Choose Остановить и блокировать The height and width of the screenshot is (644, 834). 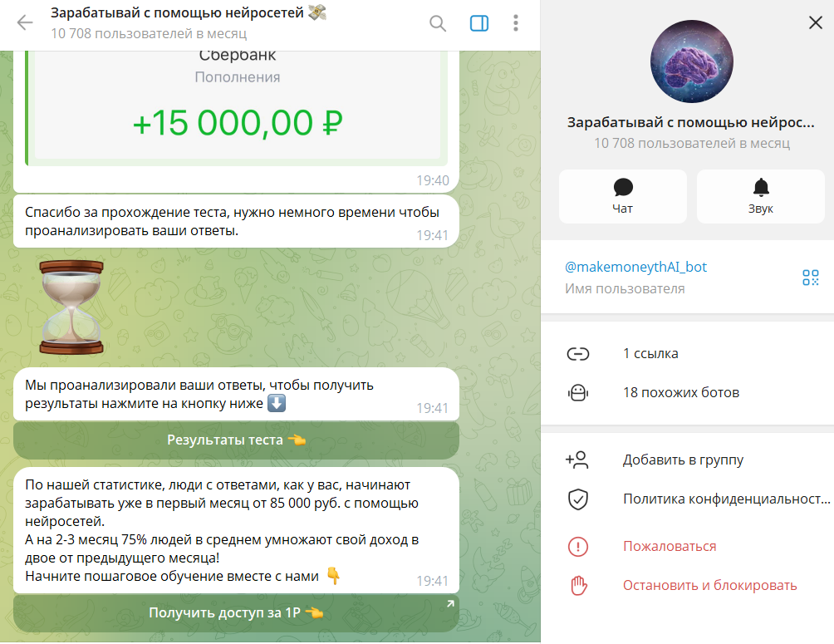pyautogui.click(x=687, y=586)
